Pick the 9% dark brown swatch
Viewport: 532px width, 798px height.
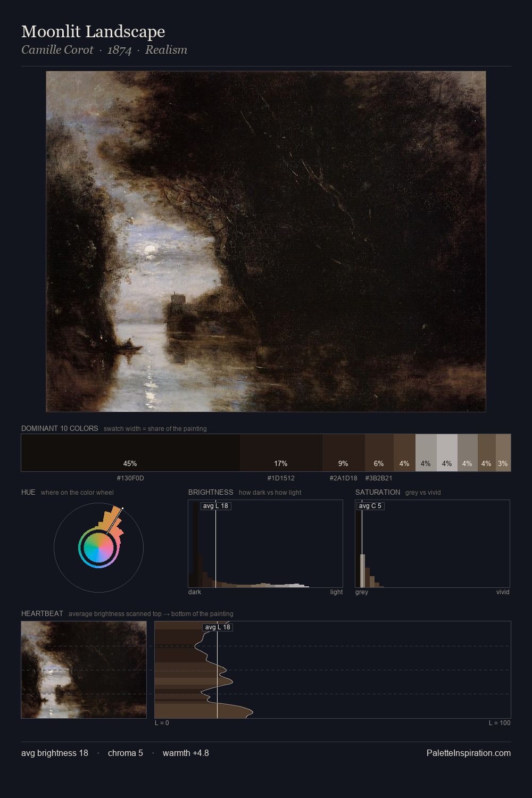tap(343, 453)
